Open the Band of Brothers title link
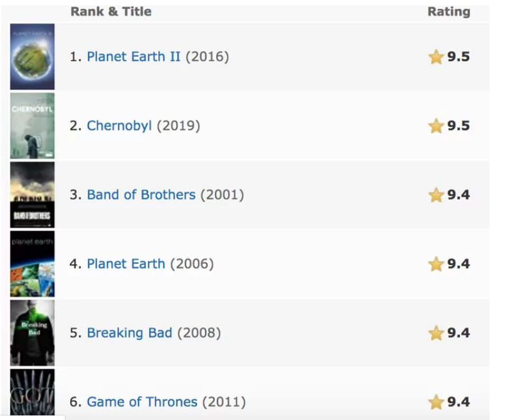 [141, 195]
